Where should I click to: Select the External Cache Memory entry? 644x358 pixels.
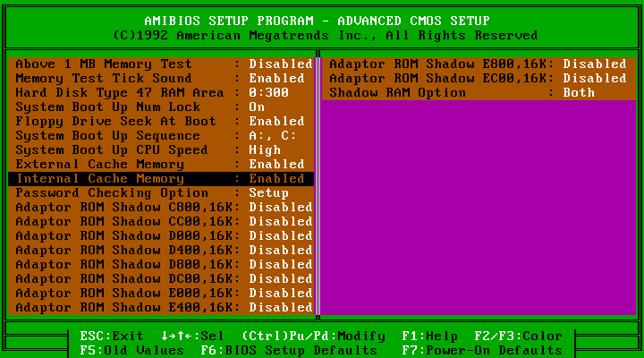pyautogui.click(x=161, y=165)
